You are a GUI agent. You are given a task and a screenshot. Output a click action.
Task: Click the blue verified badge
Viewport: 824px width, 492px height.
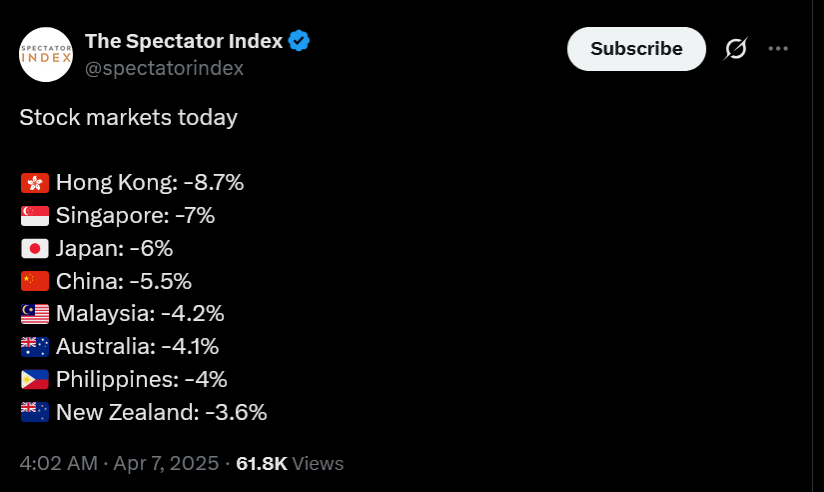(x=299, y=41)
